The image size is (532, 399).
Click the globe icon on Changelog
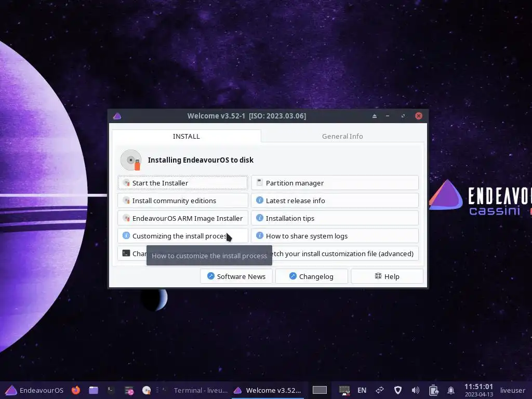[x=293, y=276]
